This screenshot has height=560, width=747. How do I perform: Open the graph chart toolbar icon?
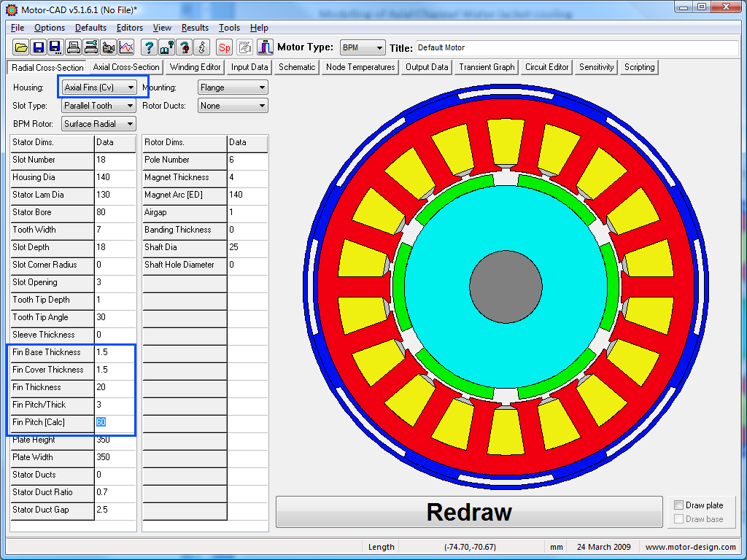(x=126, y=47)
